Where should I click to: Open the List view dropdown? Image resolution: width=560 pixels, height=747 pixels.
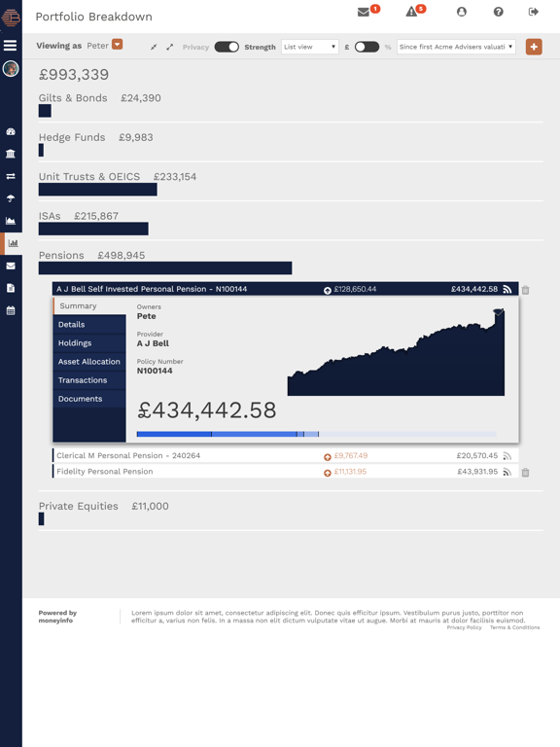(x=310, y=47)
